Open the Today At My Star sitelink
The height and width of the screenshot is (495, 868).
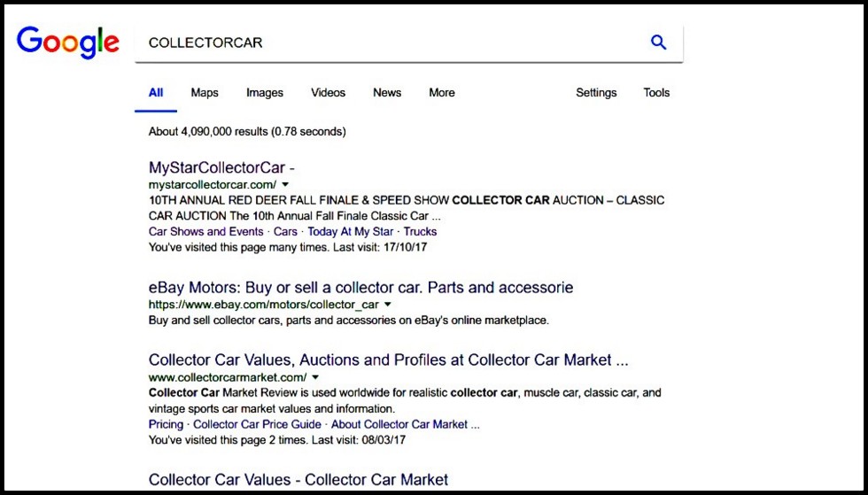click(x=351, y=231)
